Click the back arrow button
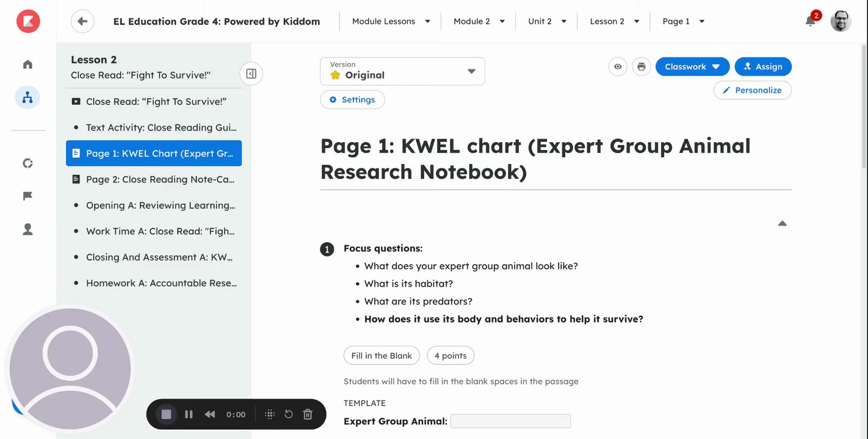Screen dimensions: 868x439 [x=82, y=21]
